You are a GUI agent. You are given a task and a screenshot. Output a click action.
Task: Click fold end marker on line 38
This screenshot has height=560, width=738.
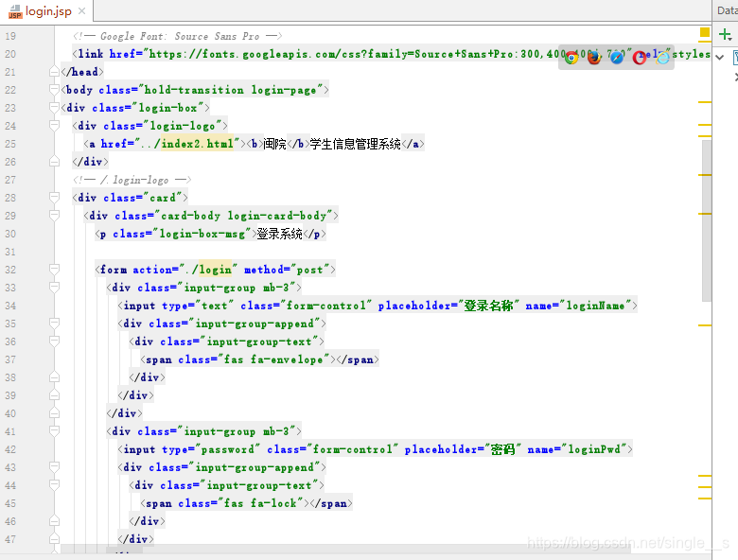pos(54,376)
